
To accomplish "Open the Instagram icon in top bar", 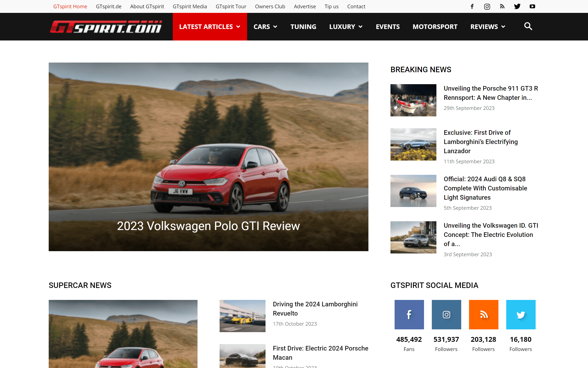I will pyautogui.click(x=487, y=6).
